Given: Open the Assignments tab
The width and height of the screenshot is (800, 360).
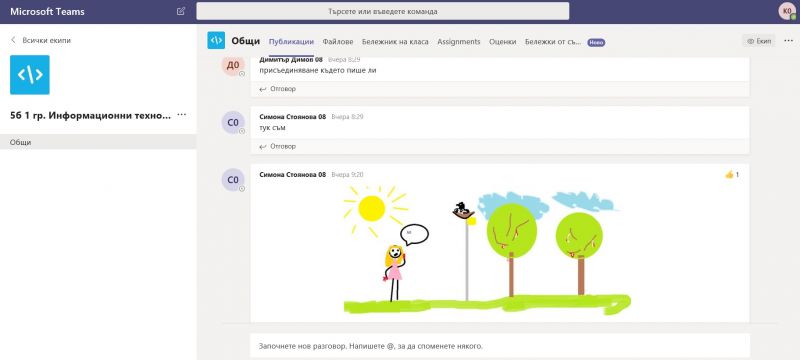Looking at the screenshot, I should coord(459,42).
